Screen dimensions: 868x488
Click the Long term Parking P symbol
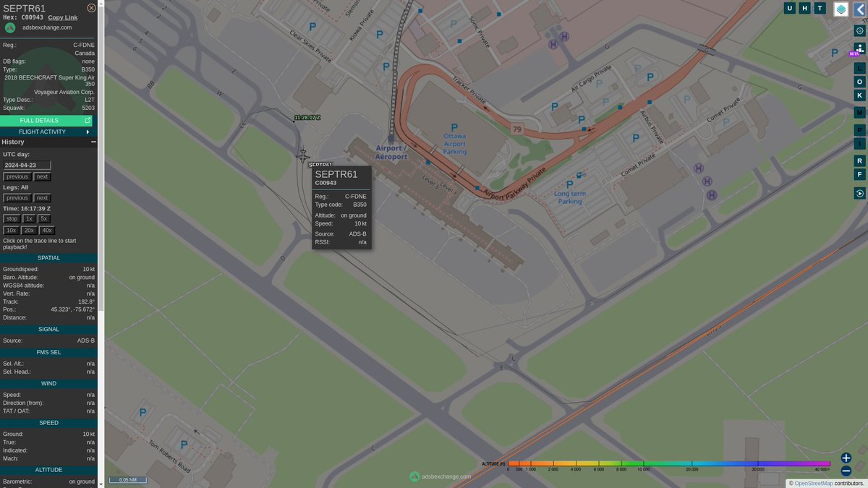[569, 184]
